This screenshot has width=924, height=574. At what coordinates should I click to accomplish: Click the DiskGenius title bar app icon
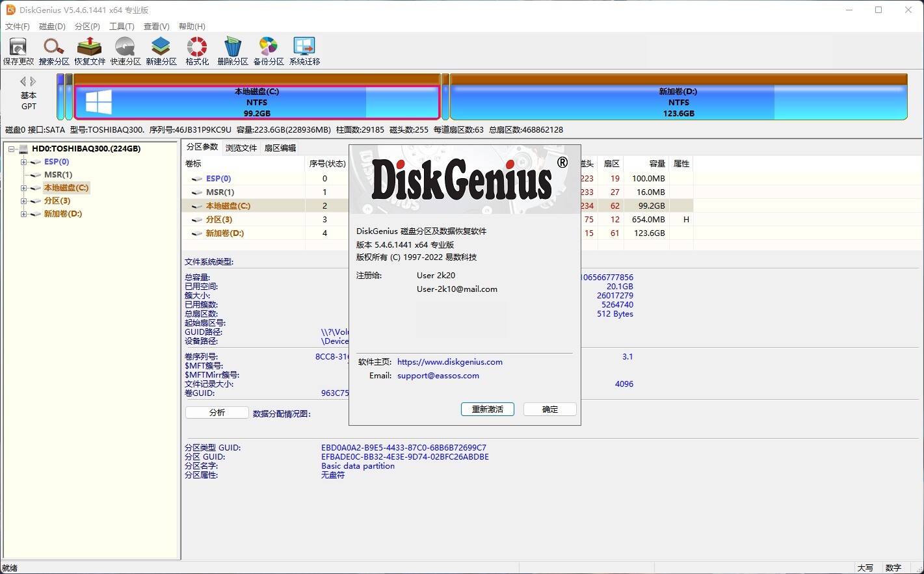click(x=10, y=10)
